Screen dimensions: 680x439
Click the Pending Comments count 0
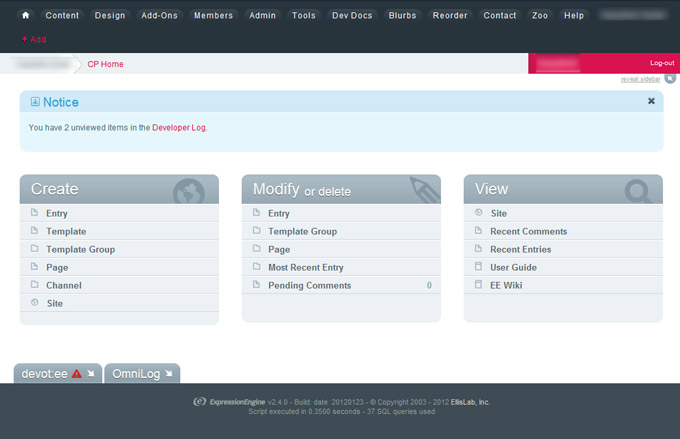pos(429,285)
